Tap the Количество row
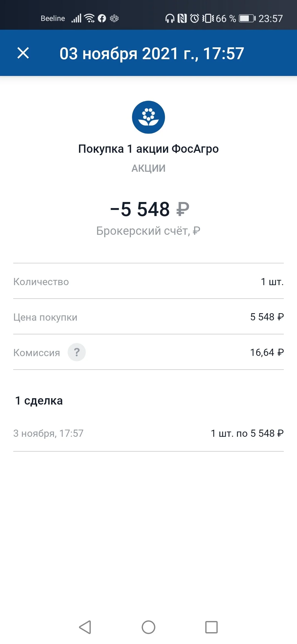Image resolution: width=297 pixels, height=644 pixels. 148,281
